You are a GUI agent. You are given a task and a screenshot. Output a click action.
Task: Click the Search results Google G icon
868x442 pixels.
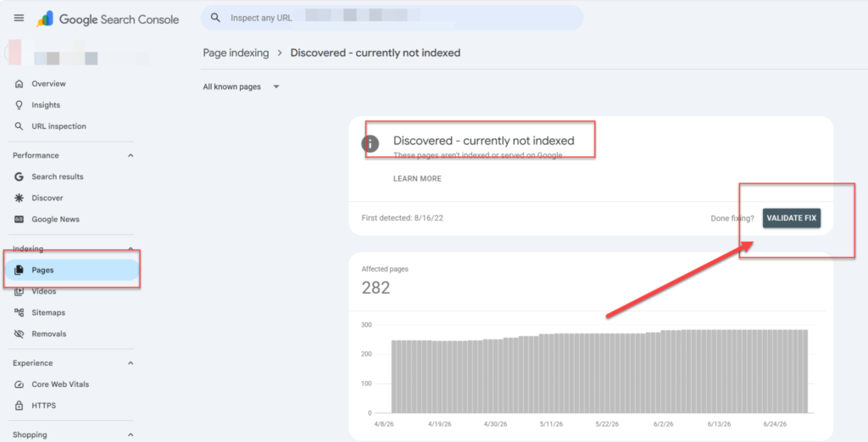pyautogui.click(x=19, y=176)
